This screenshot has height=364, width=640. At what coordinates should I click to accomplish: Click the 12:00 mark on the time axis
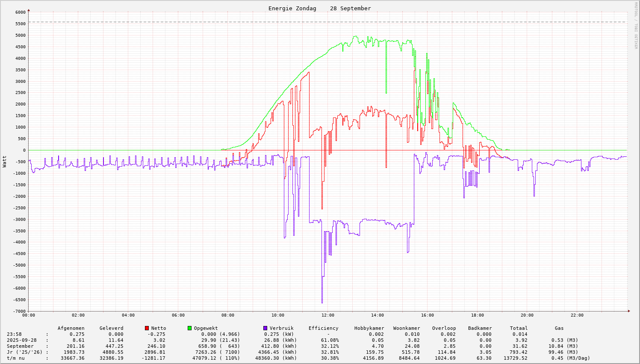pyautogui.click(x=328, y=315)
